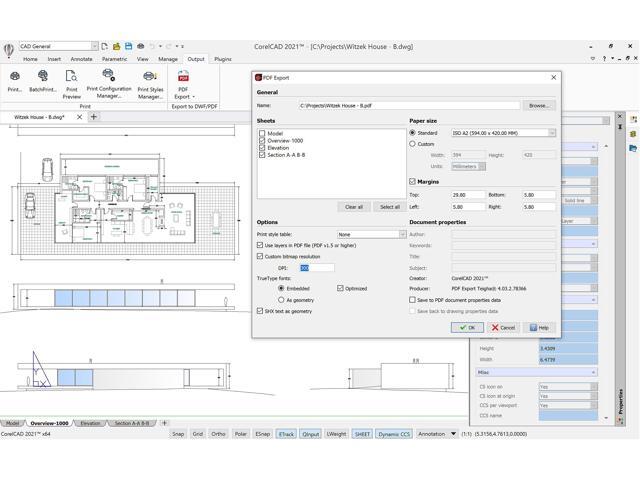Click the Open file quick-access icon
The height and width of the screenshot is (480, 640).
117,46
